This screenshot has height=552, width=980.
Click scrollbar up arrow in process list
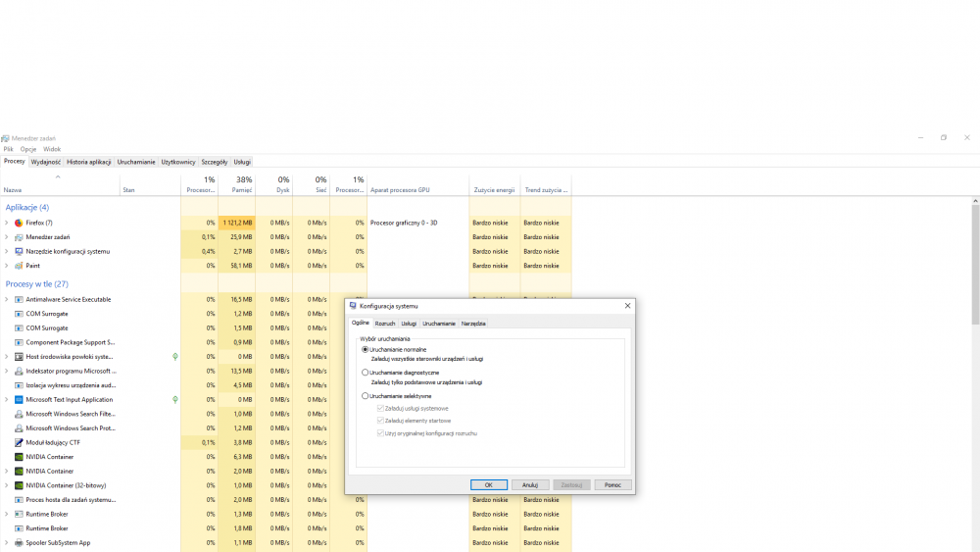975,201
